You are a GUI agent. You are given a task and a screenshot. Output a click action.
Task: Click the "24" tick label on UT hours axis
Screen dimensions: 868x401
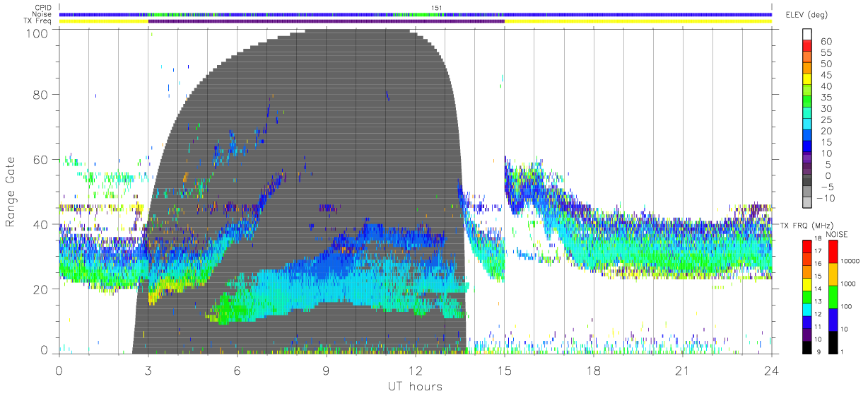point(772,370)
